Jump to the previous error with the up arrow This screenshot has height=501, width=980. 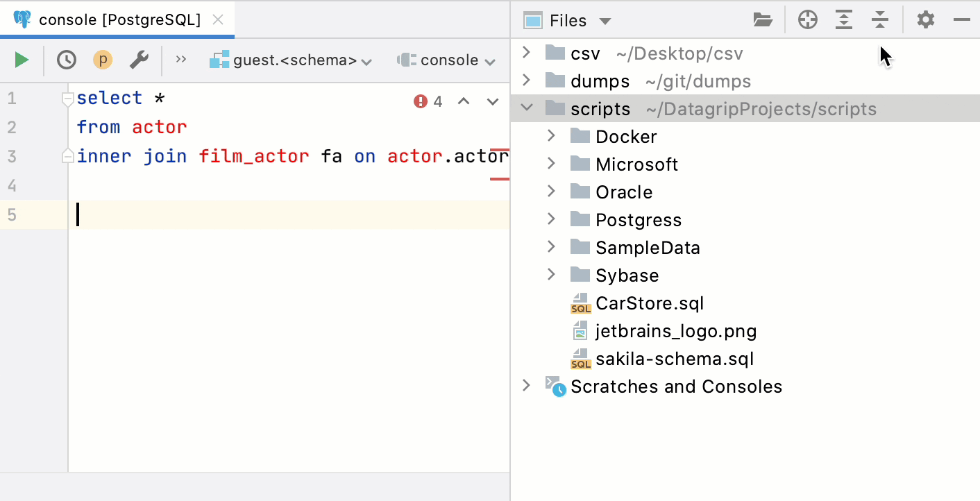tap(463, 101)
